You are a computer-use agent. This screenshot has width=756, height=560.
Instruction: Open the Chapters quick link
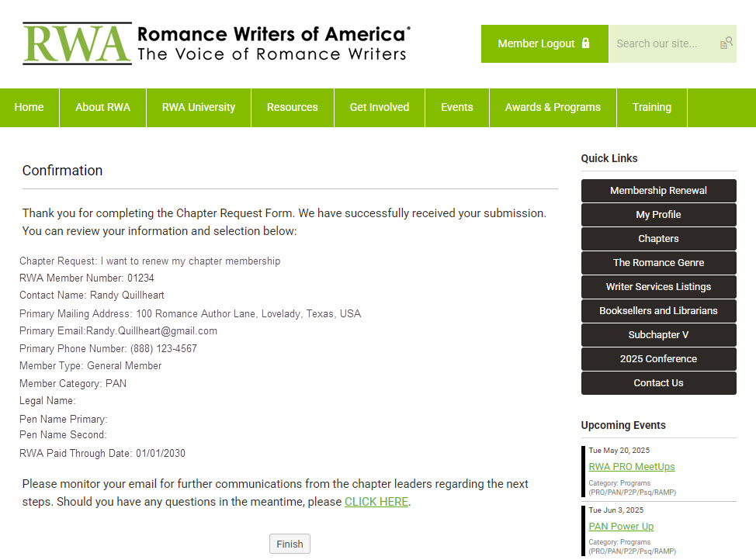point(659,239)
